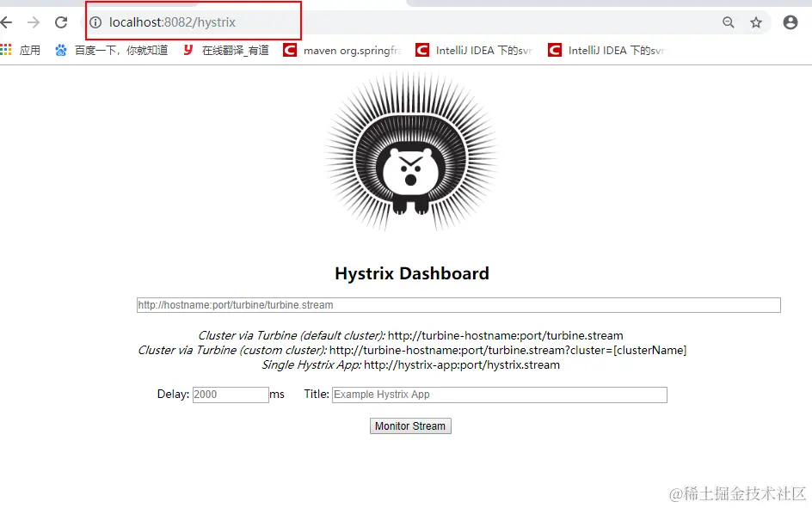
Task: Click the maven org.springfr bookmark favicon
Action: [x=290, y=50]
